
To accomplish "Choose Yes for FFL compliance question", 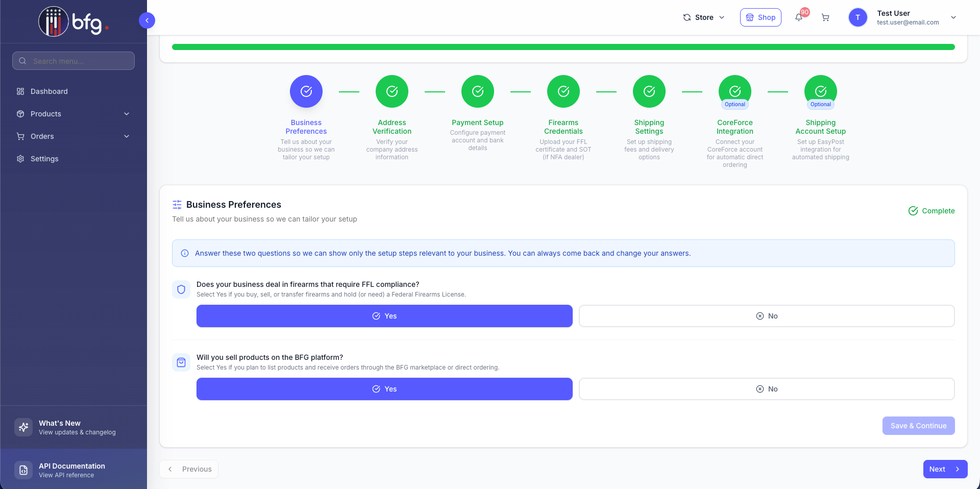I will tap(384, 316).
